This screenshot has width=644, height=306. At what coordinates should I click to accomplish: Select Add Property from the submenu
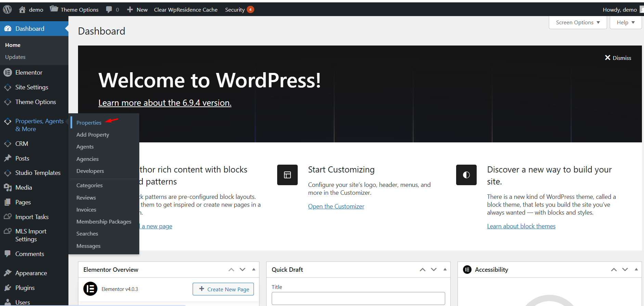[93, 135]
